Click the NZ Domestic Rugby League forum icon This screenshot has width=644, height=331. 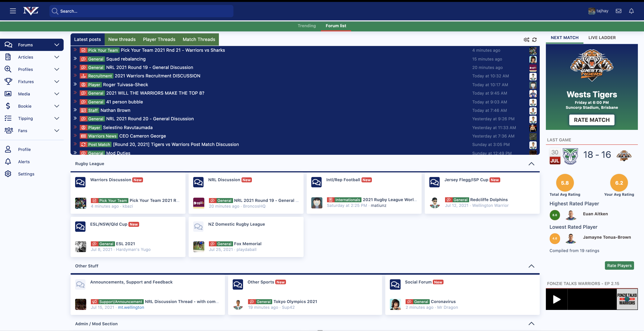(198, 227)
